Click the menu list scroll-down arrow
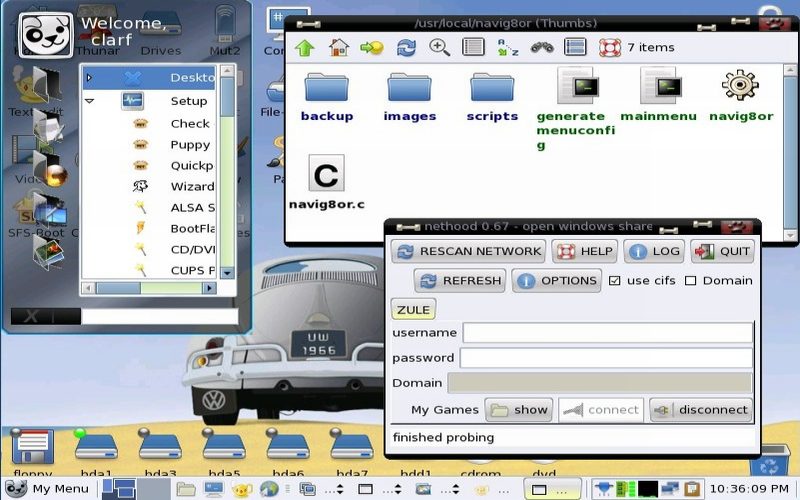 click(227, 273)
